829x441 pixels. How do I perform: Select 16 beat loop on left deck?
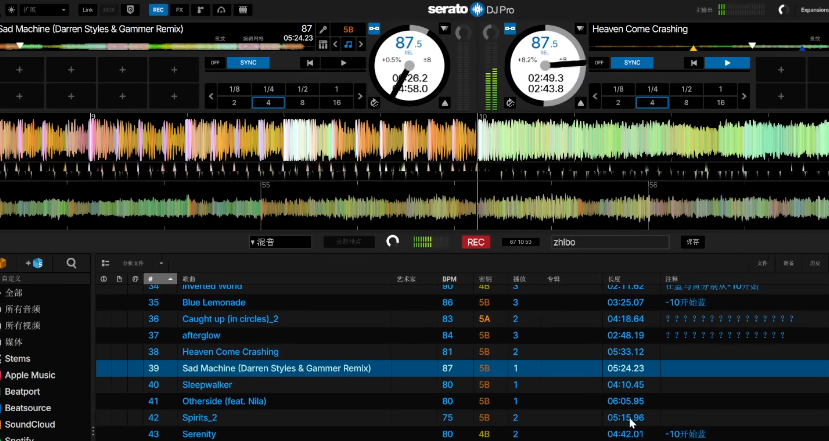pyautogui.click(x=337, y=103)
